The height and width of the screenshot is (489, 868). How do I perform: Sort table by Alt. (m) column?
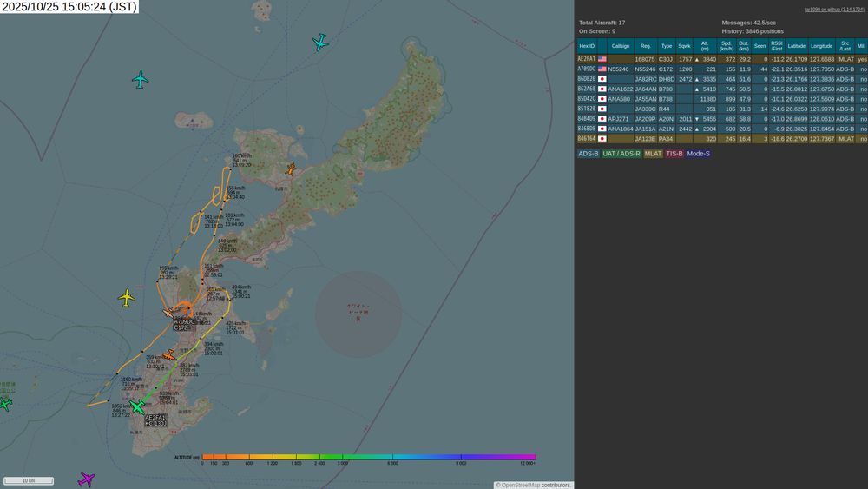tap(705, 46)
